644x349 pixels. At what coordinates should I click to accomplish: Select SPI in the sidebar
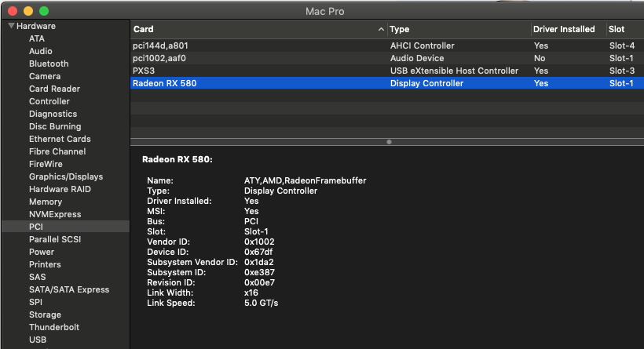(35, 302)
